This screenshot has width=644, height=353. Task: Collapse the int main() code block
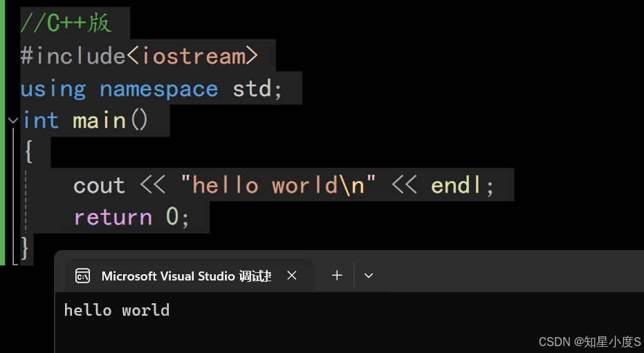click(x=12, y=120)
